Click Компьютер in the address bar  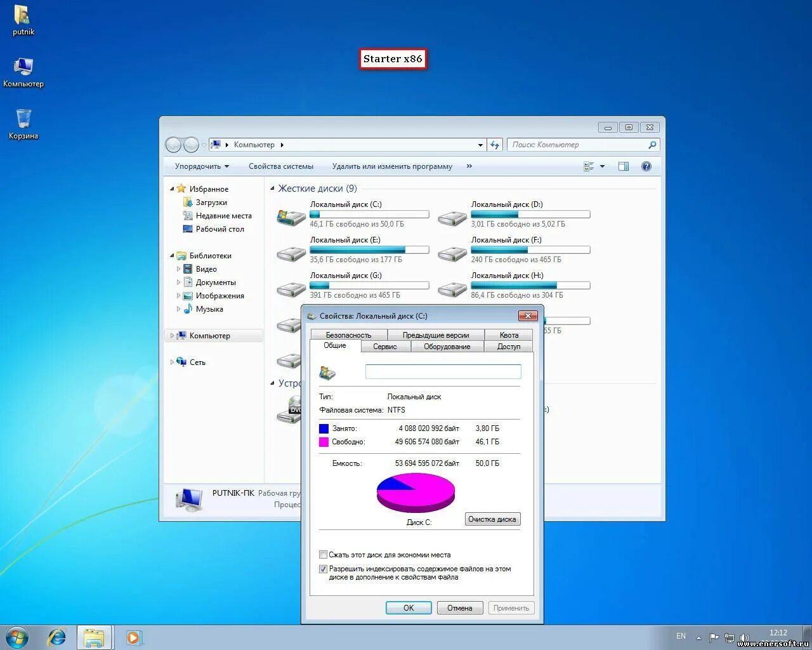pos(254,145)
